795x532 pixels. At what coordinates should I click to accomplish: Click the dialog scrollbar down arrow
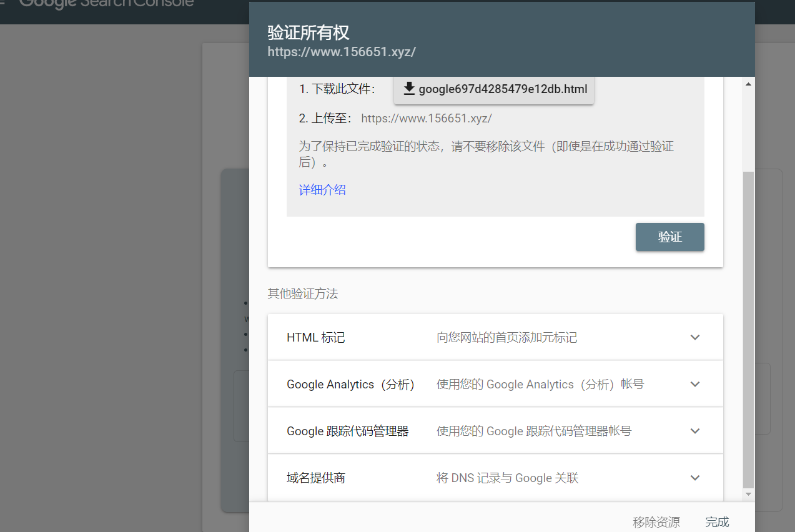[748, 494]
